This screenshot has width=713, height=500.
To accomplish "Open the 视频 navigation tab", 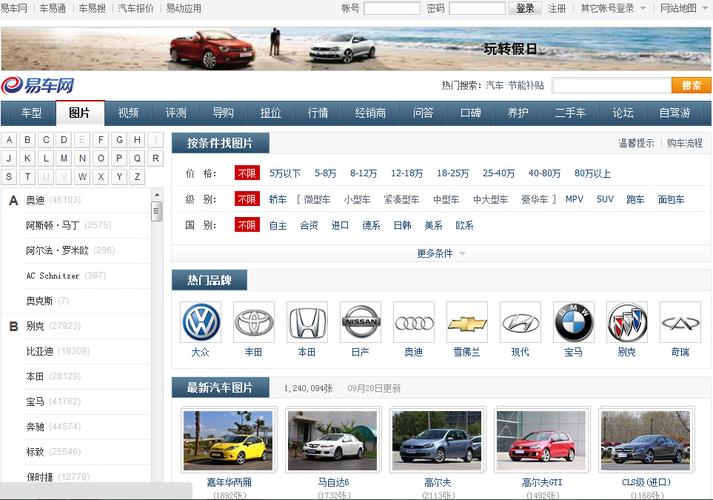I will click(128, 113).
